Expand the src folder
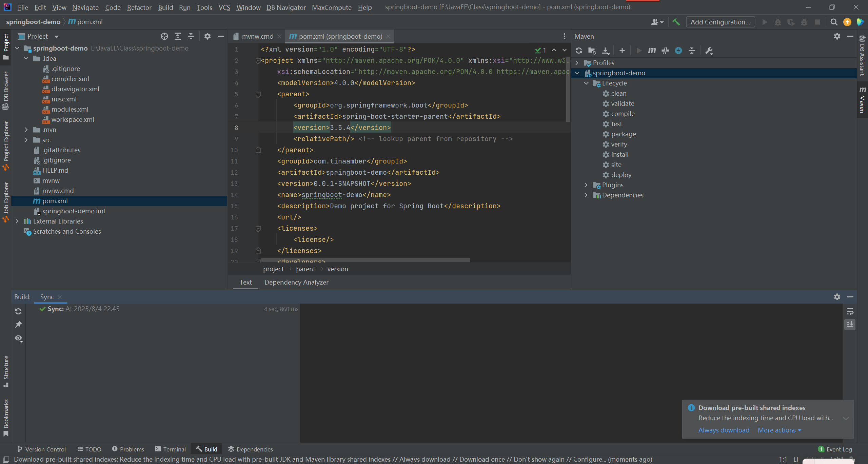 point(26,140)
